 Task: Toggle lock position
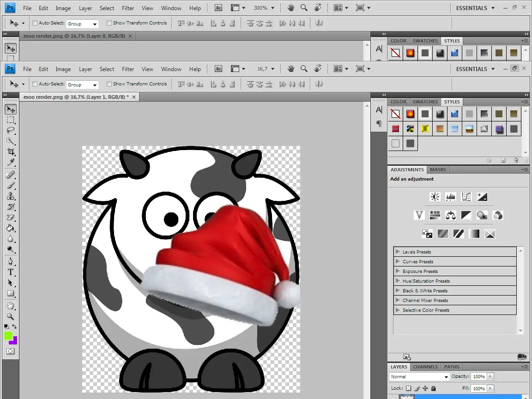[x=425, y=388]
